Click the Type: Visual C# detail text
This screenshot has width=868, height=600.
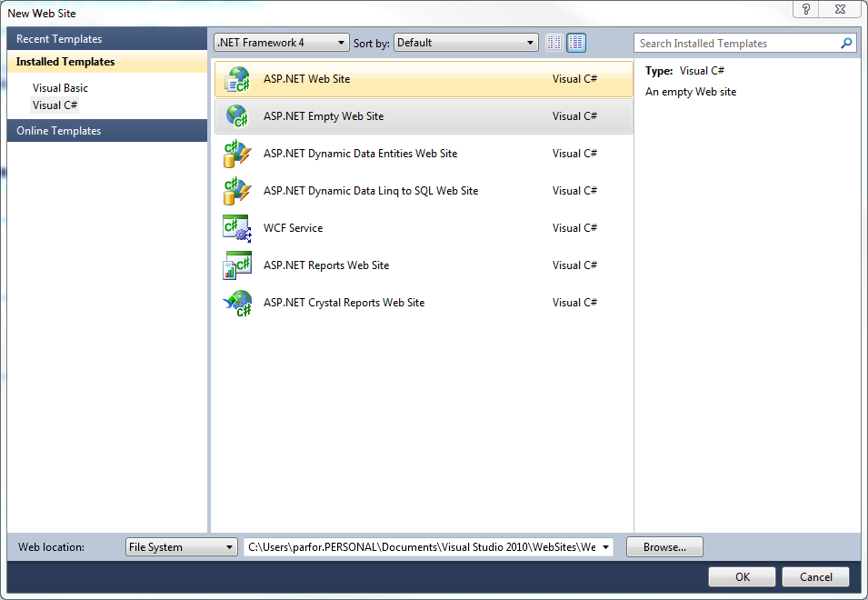[x=684, y=71]
